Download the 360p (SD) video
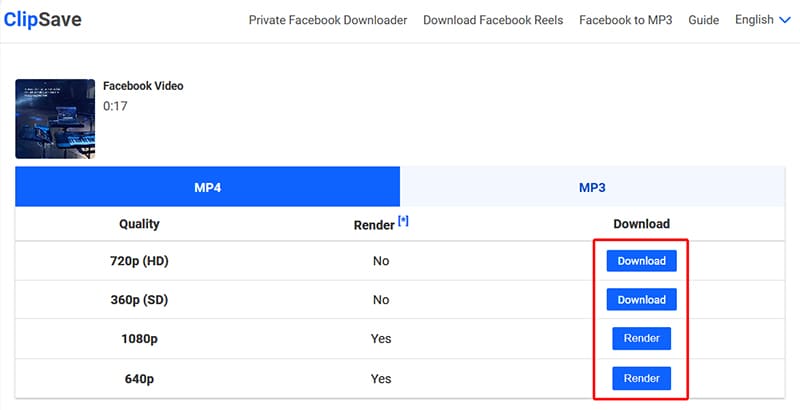The image size is (800, 410). [x=641, y=299]
